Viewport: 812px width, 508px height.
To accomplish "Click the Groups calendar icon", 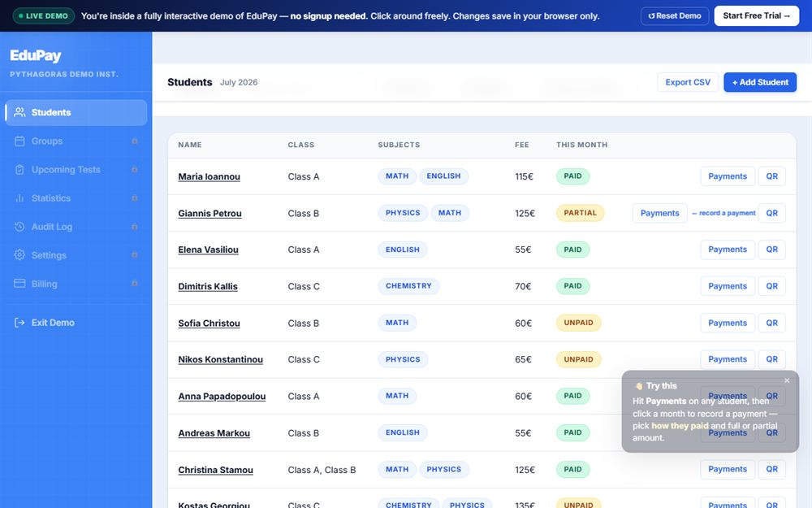I will tap(19, 141).
